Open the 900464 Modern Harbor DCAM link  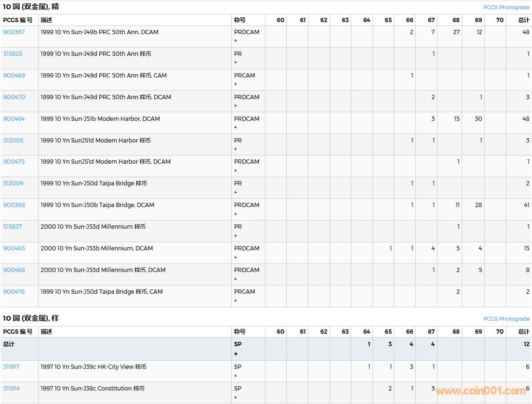(14, 119)
